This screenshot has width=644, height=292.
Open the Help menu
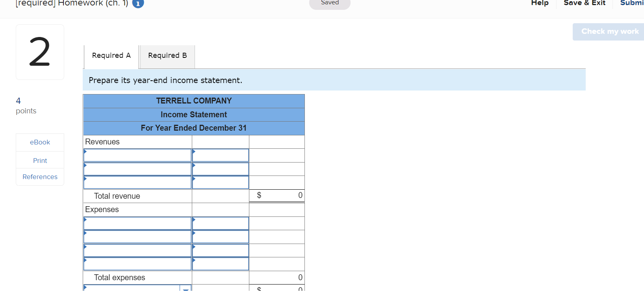(x=540, y=3)
